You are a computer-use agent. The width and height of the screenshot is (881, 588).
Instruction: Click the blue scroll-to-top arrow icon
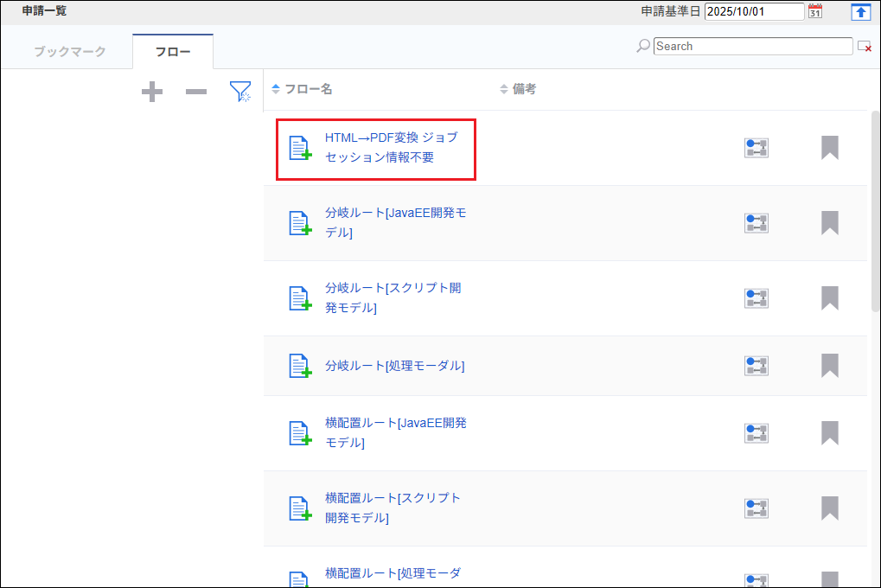[860, 11]
